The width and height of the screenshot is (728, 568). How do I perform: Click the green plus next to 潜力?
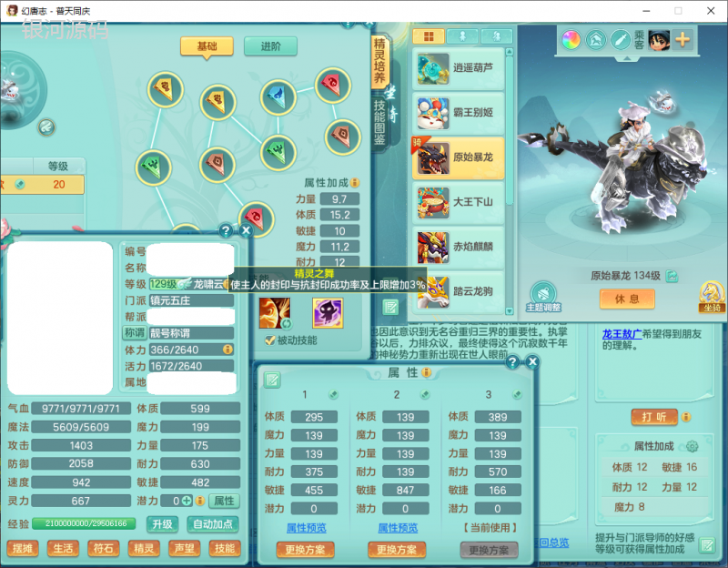pos(186,501)
